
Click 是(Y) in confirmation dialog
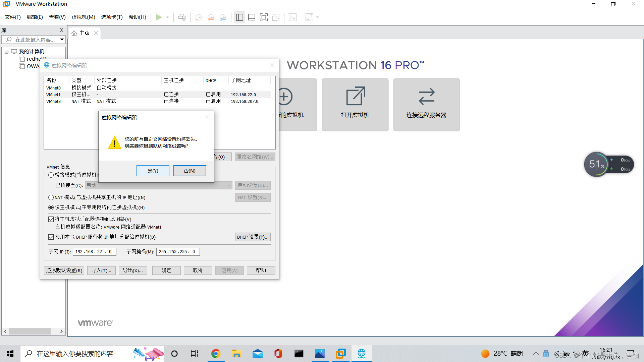tap(153, 171)
